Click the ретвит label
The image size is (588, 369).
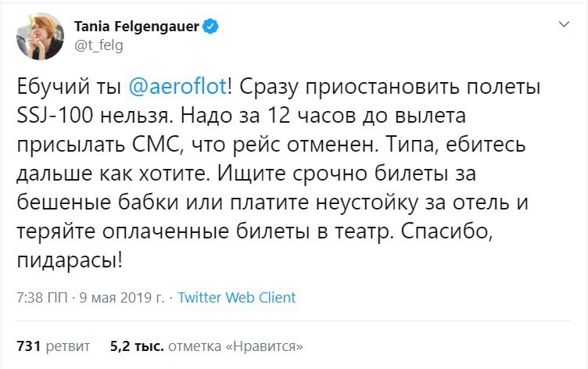(69, 346)
